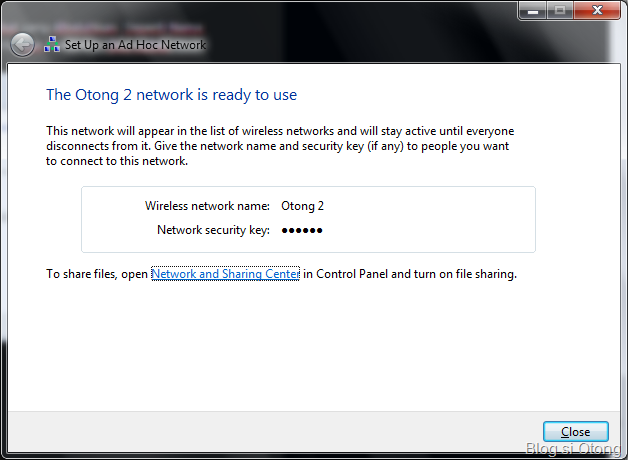The image size is (628, 460).
Task: Click the back arrow button
Action: click(22, 45)
